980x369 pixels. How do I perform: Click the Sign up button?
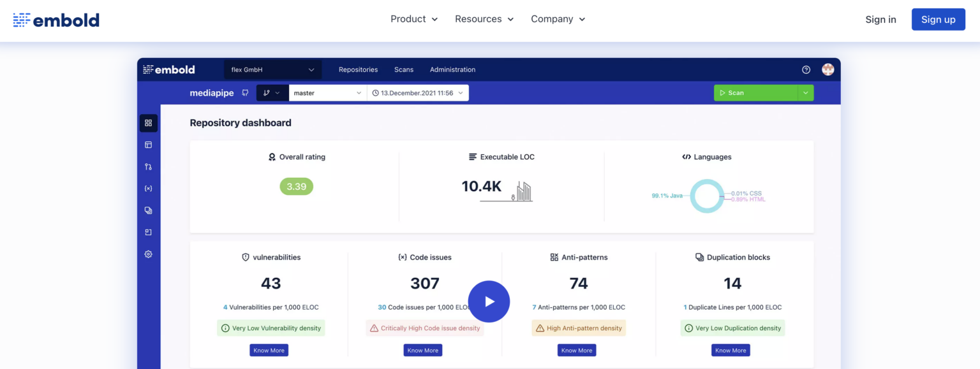pyautogui.click(x=938, y=20)
